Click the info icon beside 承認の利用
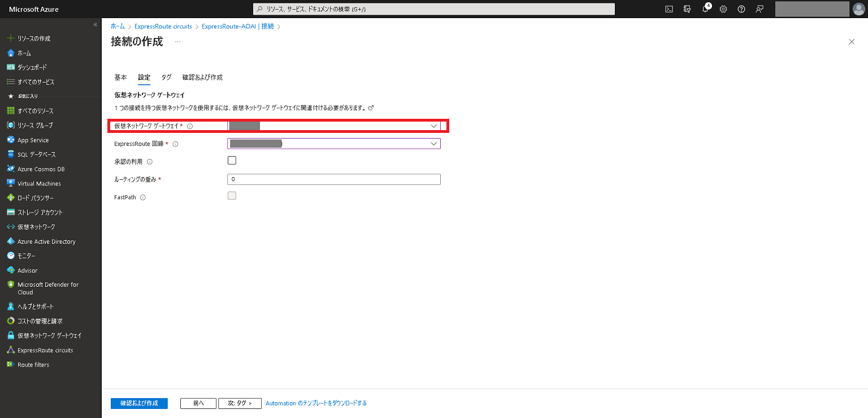Image resolution: width=868 pixels, height=418 pixels. pyautogui.click(x=149, y=162)
